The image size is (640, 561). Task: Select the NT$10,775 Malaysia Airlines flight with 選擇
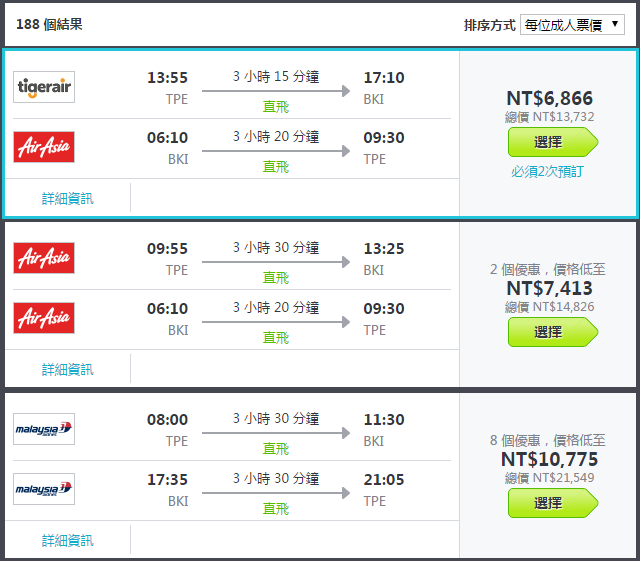[x=553, y=503]
